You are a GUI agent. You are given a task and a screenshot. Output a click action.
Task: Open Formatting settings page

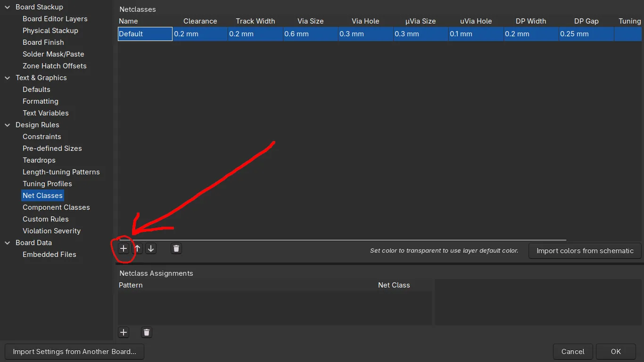click(x=41, y=101)
